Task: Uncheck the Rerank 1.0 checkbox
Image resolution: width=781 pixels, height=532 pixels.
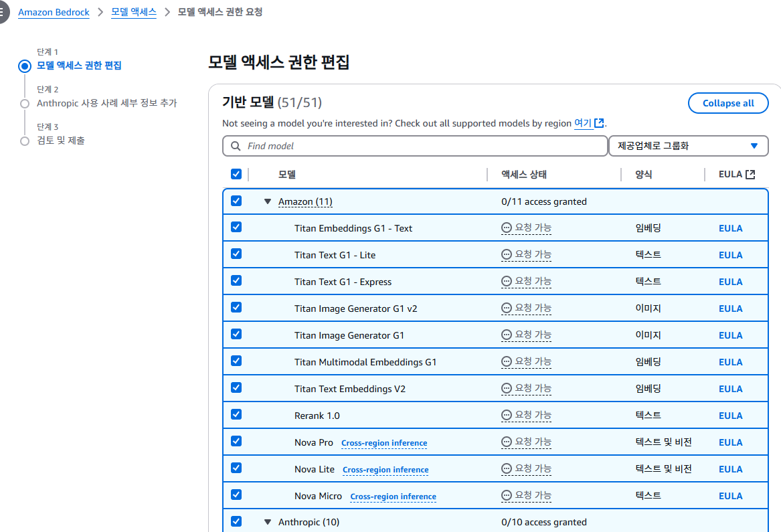Action: coord(236,414)
